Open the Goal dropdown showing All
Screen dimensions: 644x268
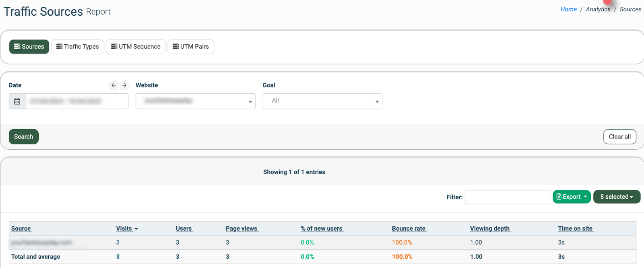pyautogui.click(x=322, y=101)
